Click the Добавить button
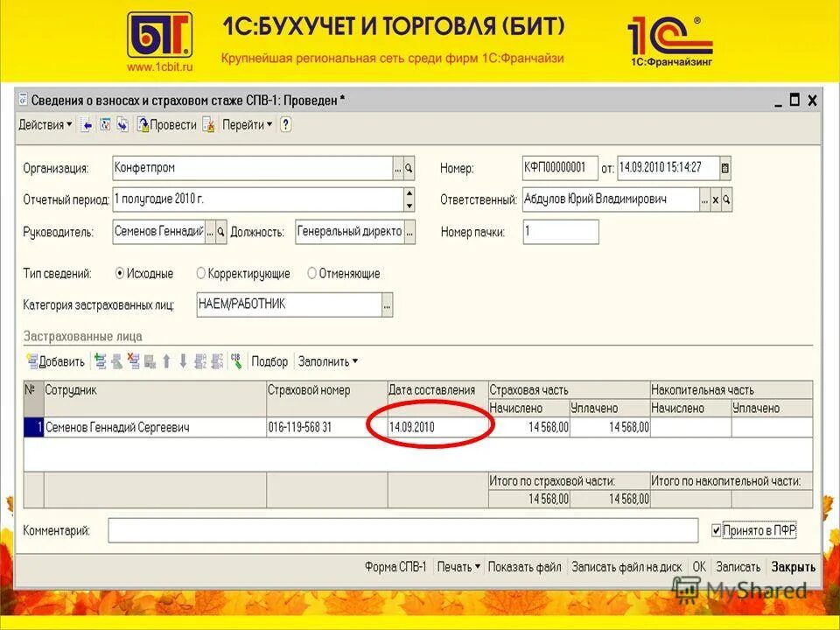840x630 pixels. point(56,361)
